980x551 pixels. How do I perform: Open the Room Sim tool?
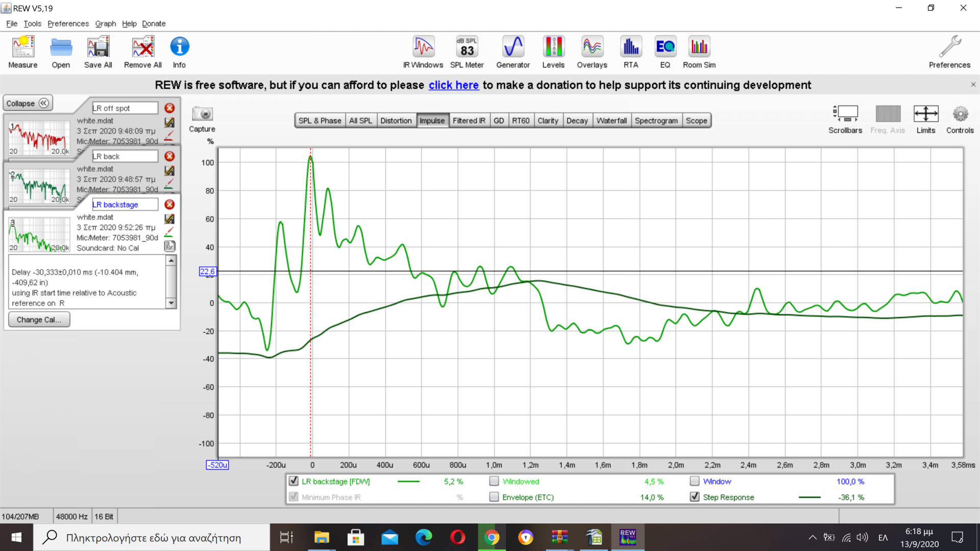pos(699,52)
